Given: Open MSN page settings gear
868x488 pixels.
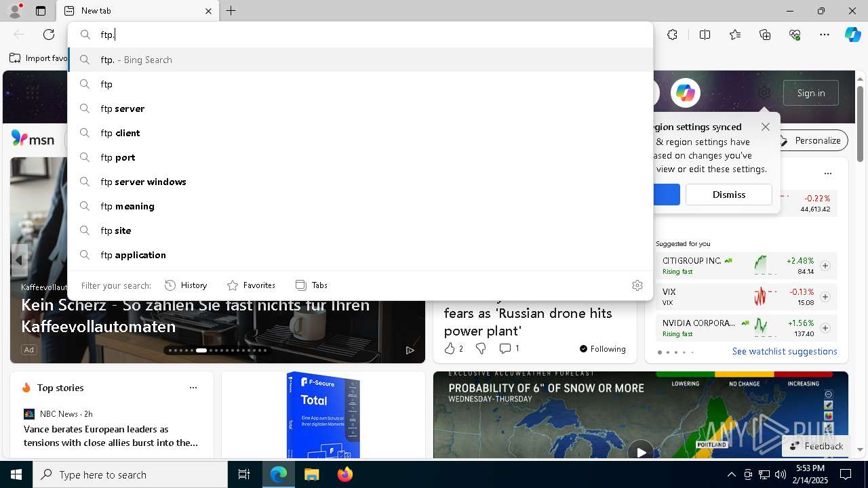Looking at the screenshot, I should pos(764,93).
